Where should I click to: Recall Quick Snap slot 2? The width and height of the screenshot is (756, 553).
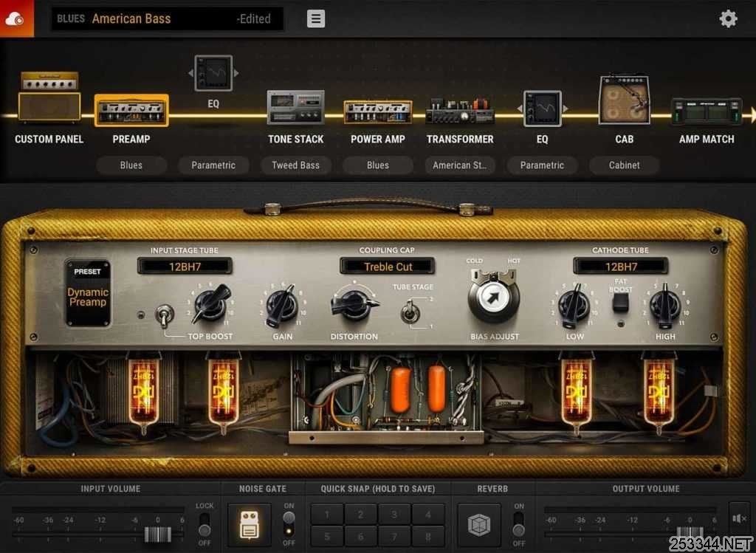(360, 515)
